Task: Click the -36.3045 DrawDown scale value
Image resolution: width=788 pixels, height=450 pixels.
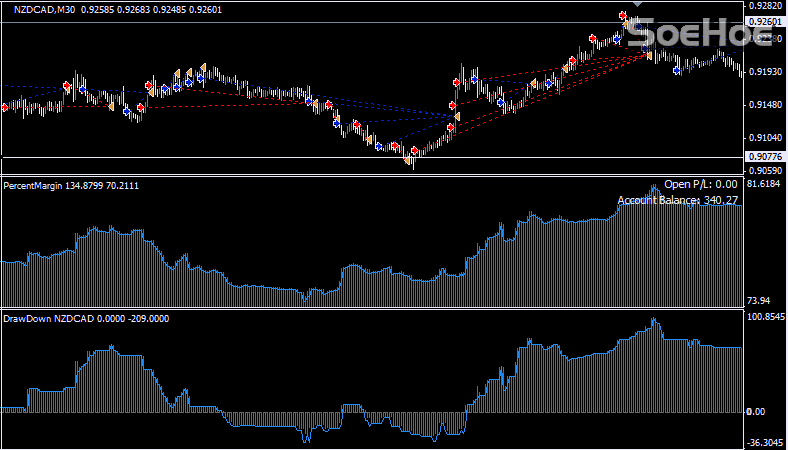Action: point(765,442)
